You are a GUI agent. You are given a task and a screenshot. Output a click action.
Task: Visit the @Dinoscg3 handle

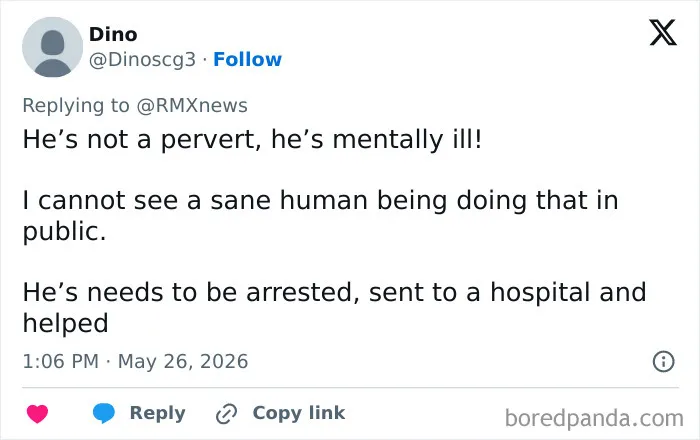(x=142, y=59)
